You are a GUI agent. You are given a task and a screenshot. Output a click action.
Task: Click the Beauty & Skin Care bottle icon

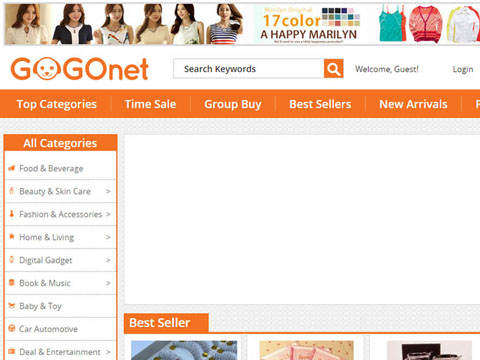point(12,191)
